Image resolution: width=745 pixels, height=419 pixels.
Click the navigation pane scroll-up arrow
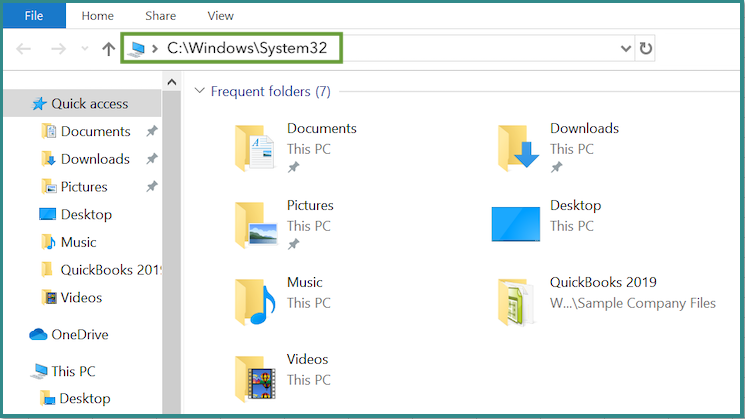pyautogui.click(x=172, y=82)
